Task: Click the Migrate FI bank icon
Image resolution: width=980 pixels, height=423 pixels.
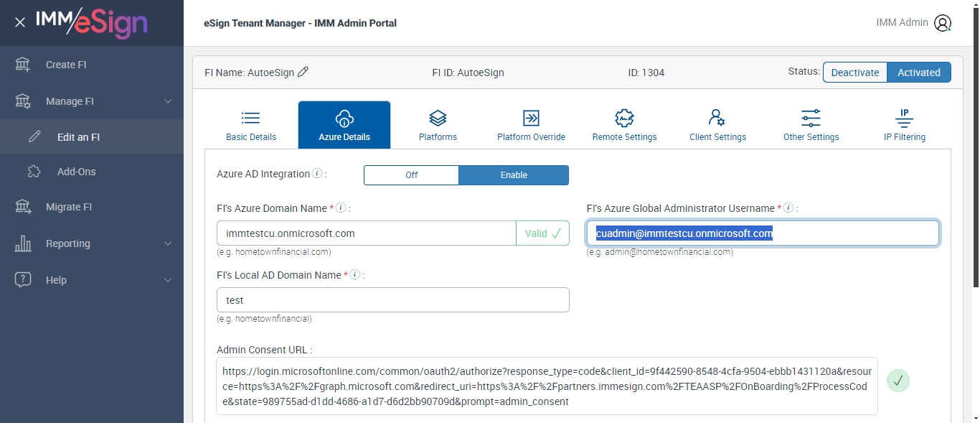Action: pyautogui.click(x=23, y=207)
